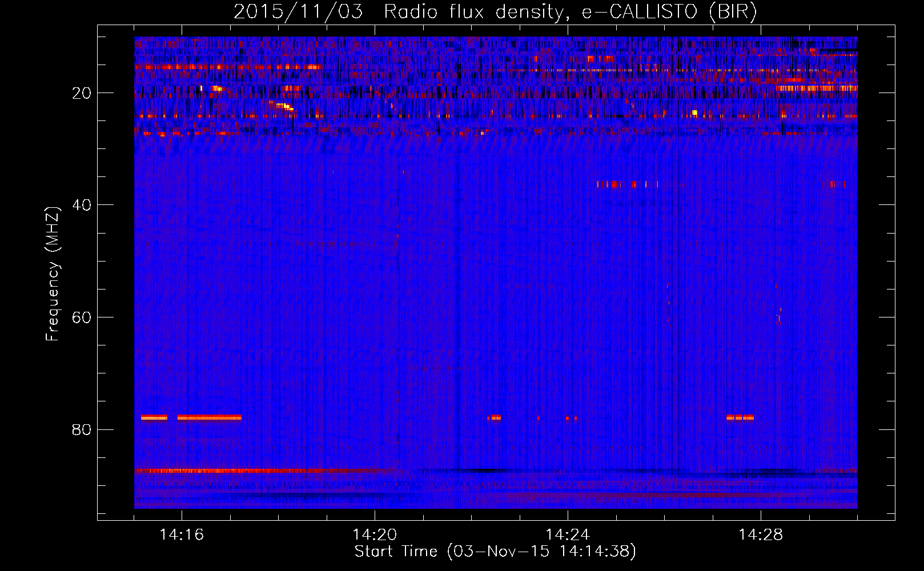Select the "Frequency (MHZ)" vertical axis label
Viewport: 924px width, 571px height.
pyautogui.click(x=52, y=274)
